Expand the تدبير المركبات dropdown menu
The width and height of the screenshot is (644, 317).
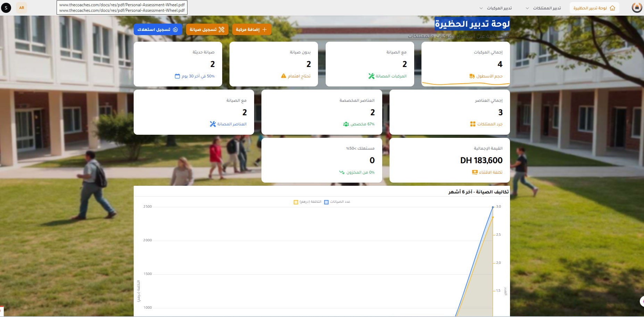point(496,8)
